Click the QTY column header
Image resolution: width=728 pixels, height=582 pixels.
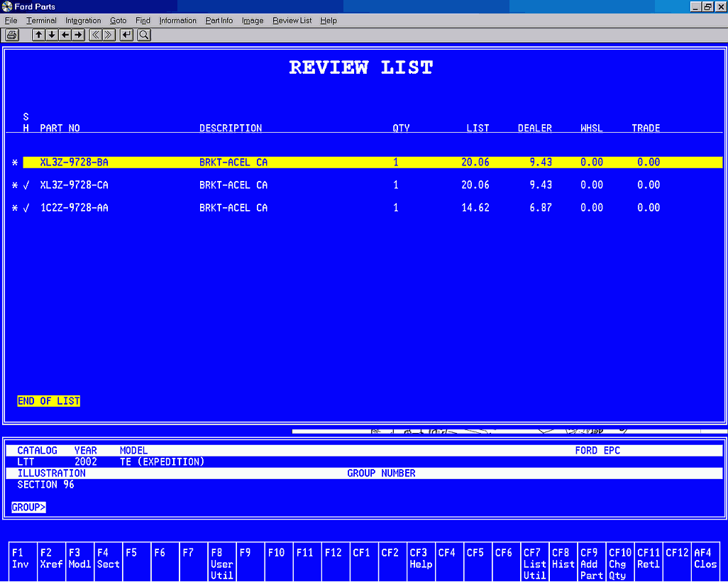[x=401, y=128]
